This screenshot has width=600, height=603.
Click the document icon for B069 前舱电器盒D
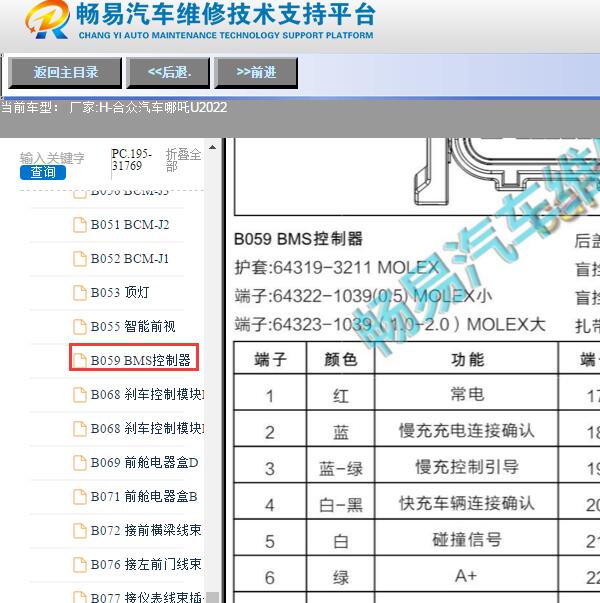click(80, 462)
